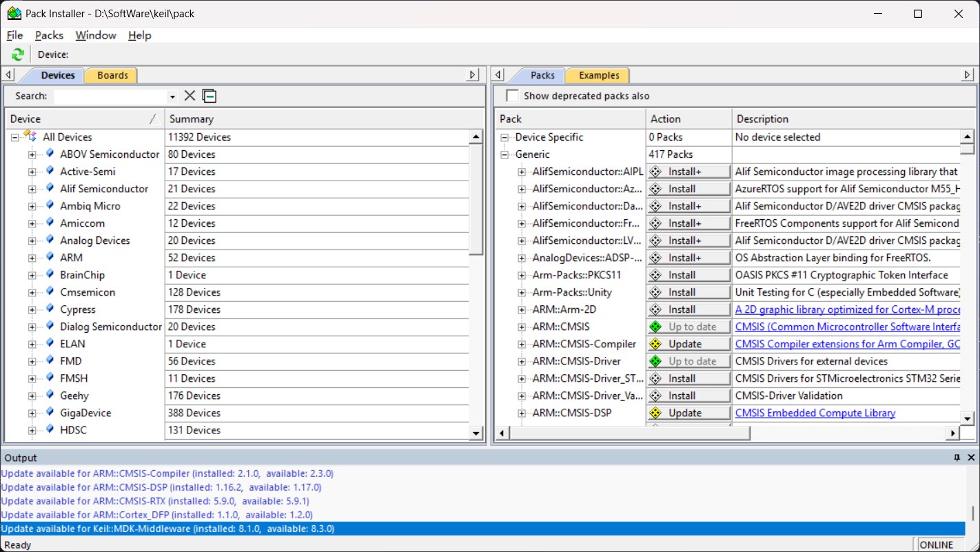Open the device Search dropdown arrow
The width and height of the screenshot is (980, 552).
click(172, 96)
